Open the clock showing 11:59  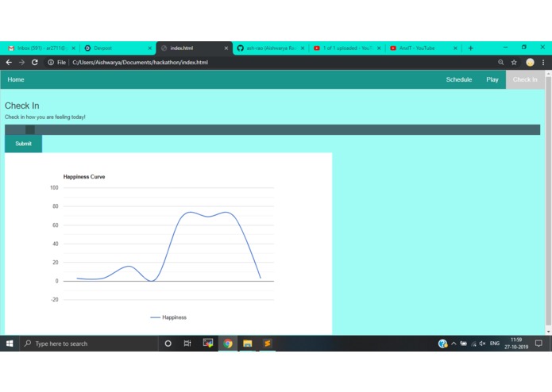(516, 344)
